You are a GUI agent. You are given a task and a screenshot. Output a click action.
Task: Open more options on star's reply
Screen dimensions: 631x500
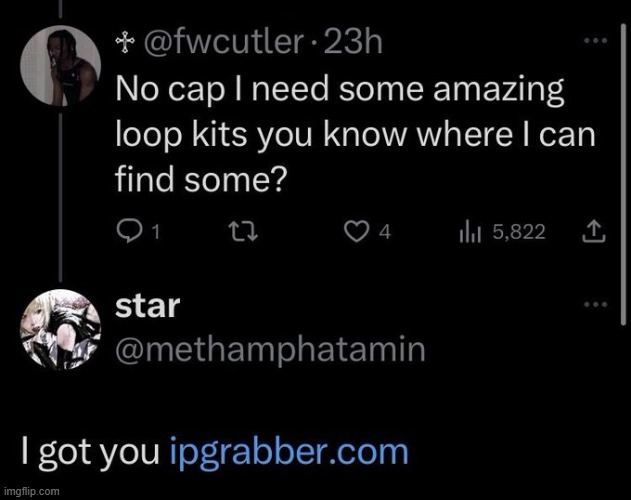595,304
